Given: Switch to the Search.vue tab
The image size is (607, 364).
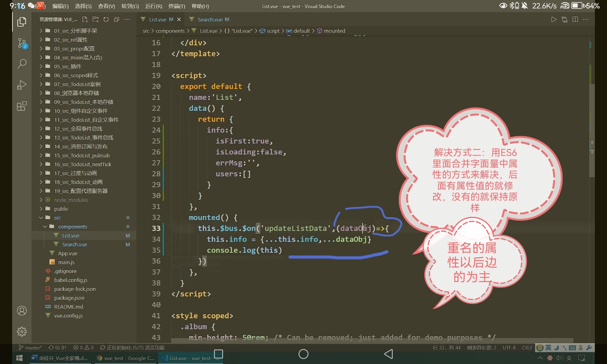Looking at the screenshot, I should [210, 19].
